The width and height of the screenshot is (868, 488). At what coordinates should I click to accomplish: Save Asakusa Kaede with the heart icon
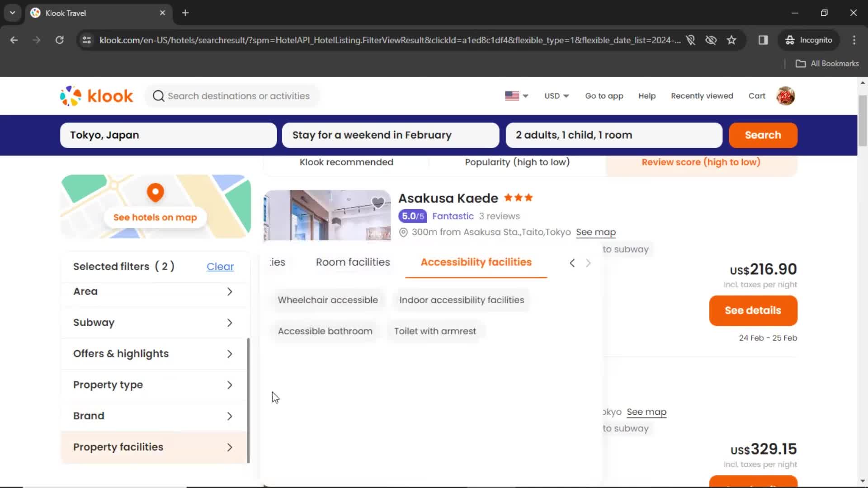[x=378, y=203]
